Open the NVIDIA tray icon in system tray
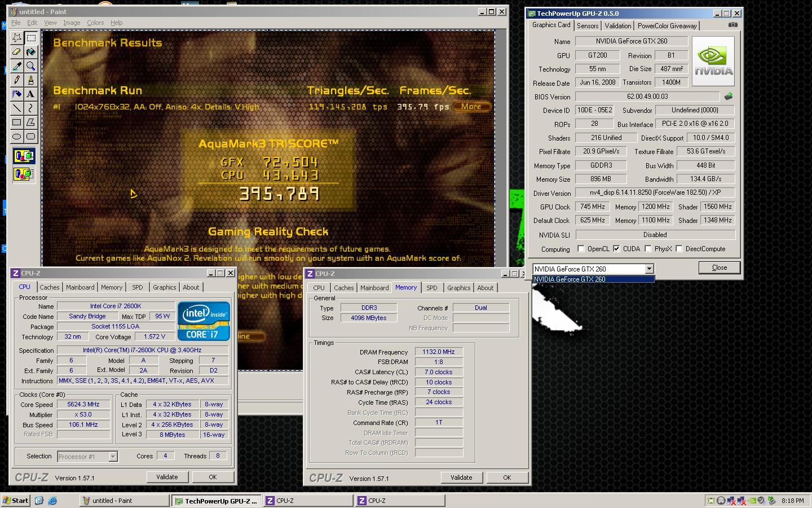Image resolution: width=812 pixels, height=508 pixels. point(751,500)
